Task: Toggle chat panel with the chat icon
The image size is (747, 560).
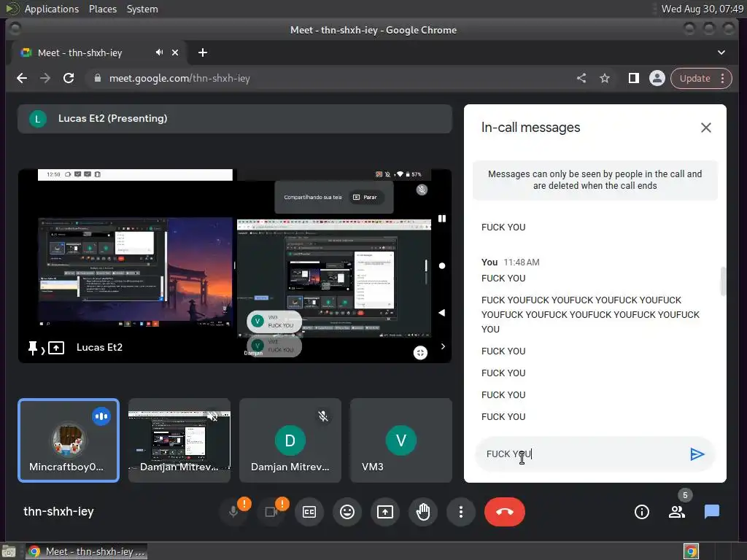Action: (x=712, y=512)
